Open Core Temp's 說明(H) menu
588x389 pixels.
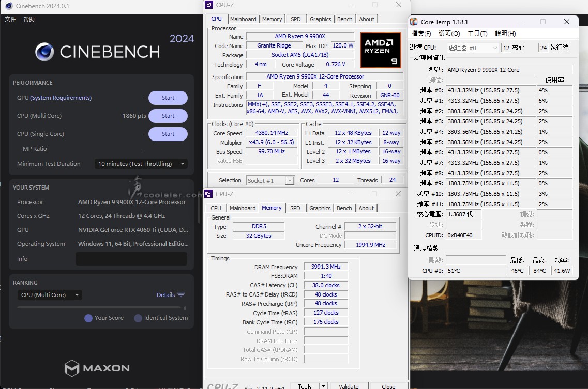[x=505, y=34]
